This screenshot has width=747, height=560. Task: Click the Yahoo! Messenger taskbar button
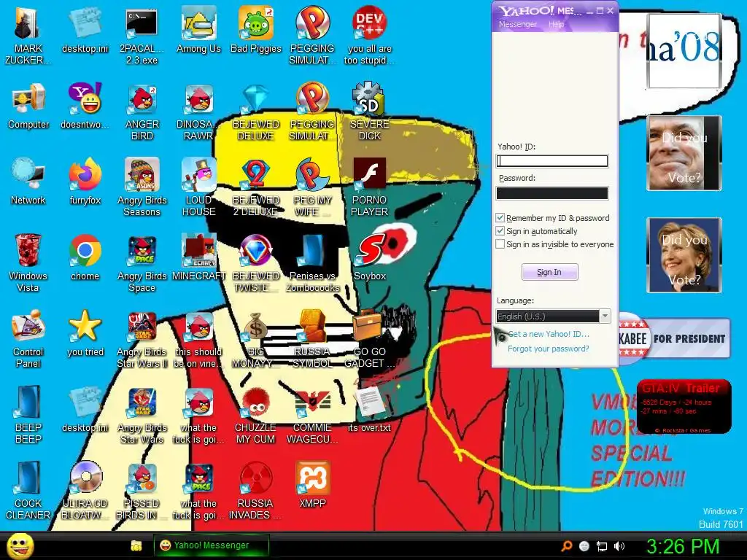tap(211, 545)
